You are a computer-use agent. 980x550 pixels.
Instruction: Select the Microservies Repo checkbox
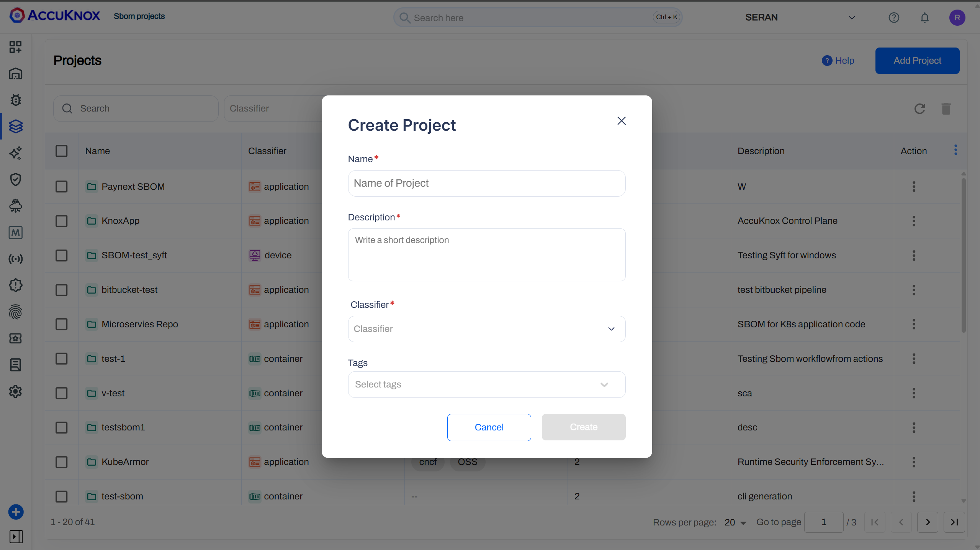[61, 324]
